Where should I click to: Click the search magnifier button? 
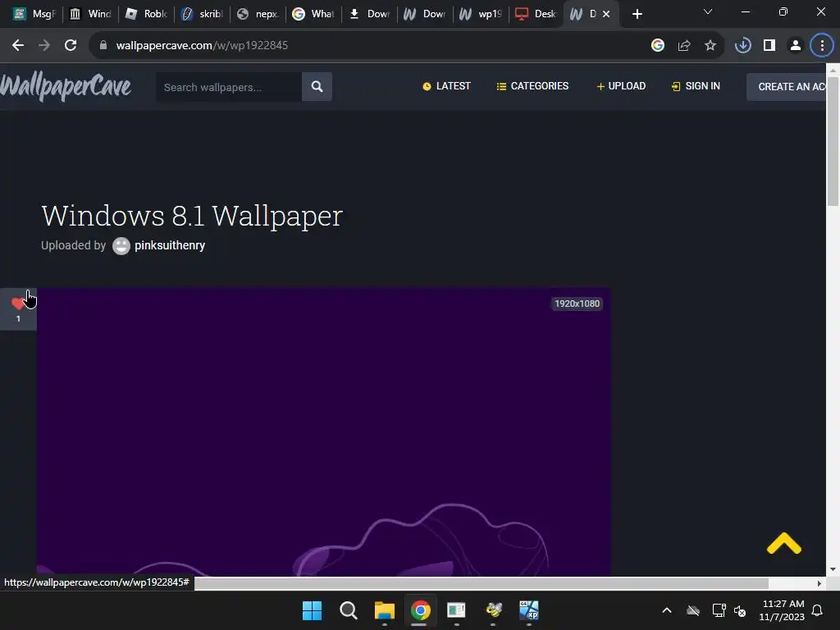pos(317,87)
